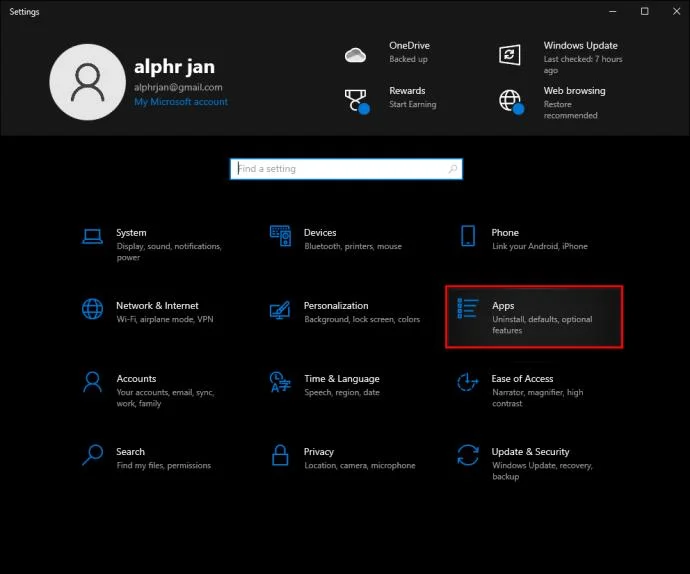Screen dimensions: 690x574
Task: Open the System category title
Action: [x=131, y=232]
